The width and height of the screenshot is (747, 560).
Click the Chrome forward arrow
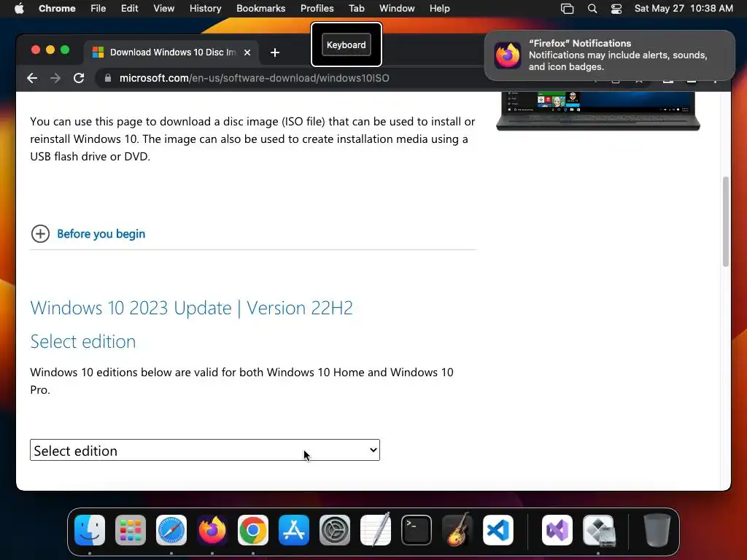click(55, 78)
